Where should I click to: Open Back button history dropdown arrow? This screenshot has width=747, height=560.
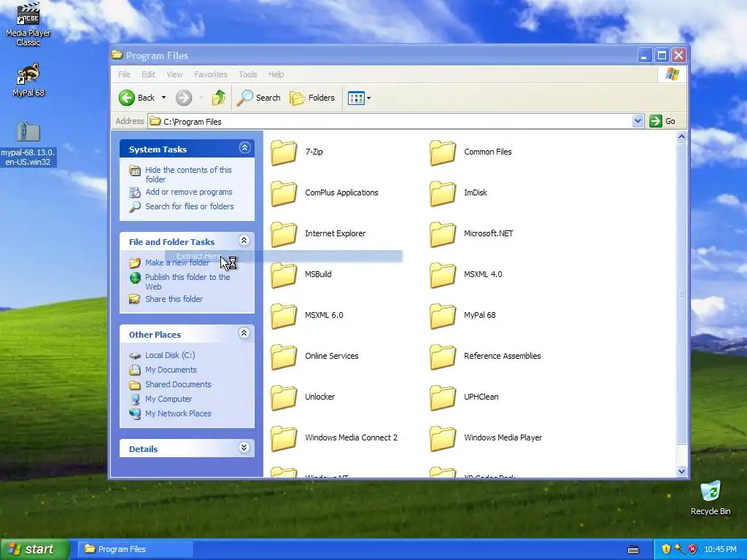pos(163,98)
